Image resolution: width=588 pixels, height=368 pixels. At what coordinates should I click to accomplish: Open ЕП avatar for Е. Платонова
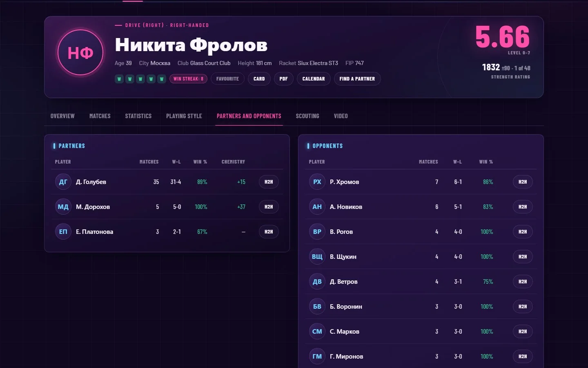pyautogui.click(x=63, y=232)
